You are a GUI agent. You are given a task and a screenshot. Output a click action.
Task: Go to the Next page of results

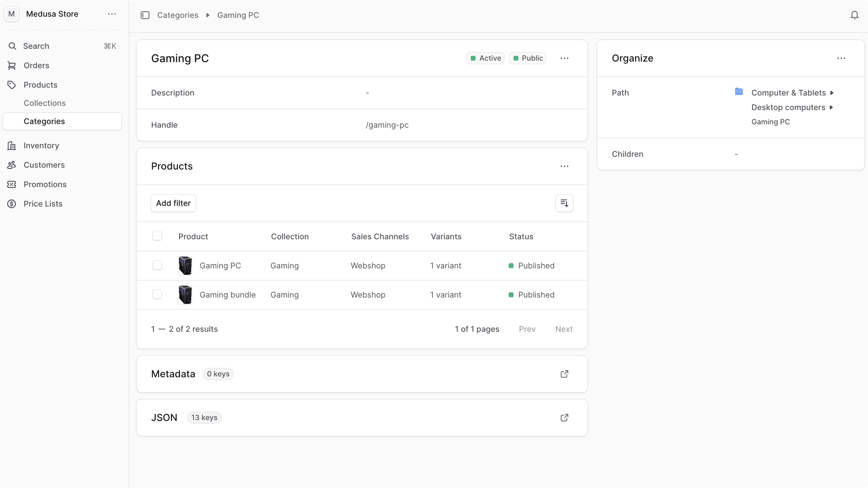(x=564, y=329)
